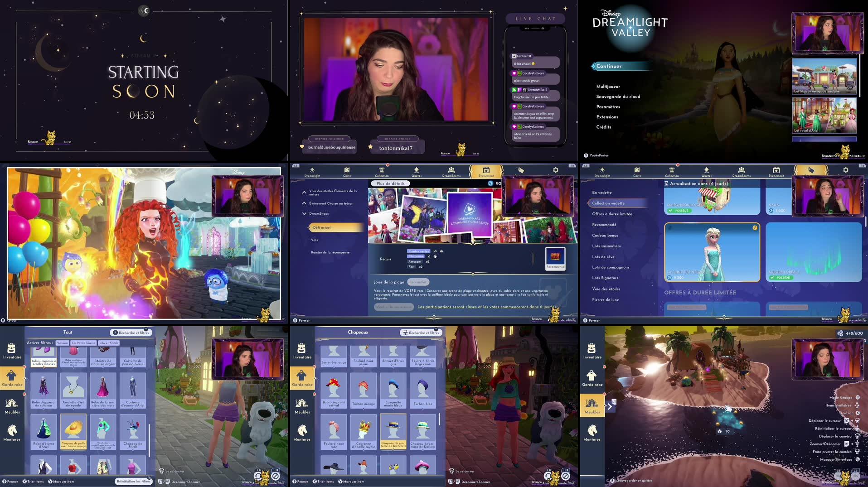
Task: Click Réinitialiser les filtres button
Action: [133, 482]
